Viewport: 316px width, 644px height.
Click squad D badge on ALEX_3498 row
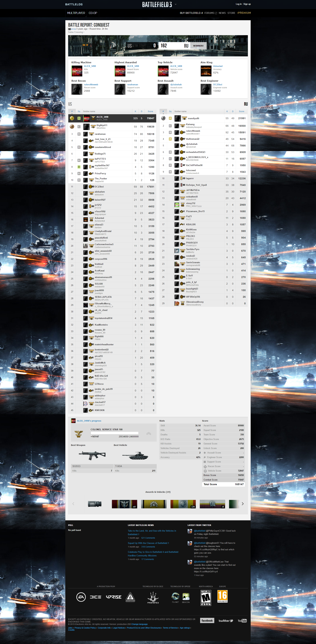pyautogui.click(x=79, y=118)
